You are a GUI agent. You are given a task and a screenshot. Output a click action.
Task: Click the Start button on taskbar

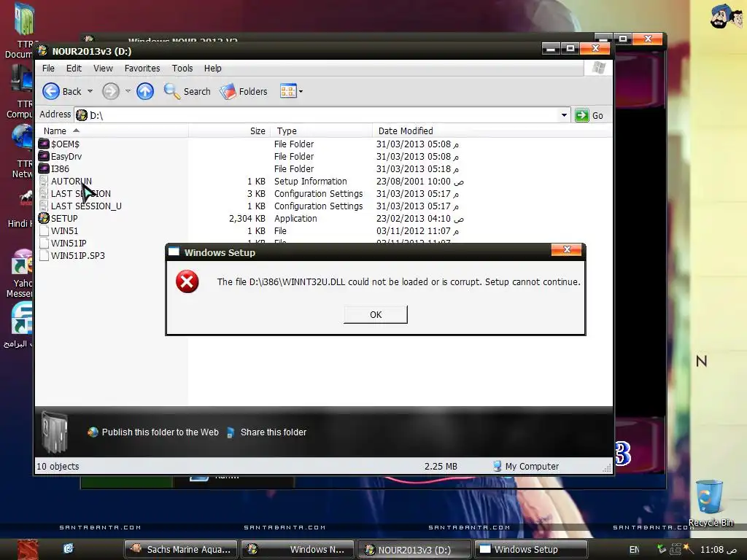pos(27,550)
